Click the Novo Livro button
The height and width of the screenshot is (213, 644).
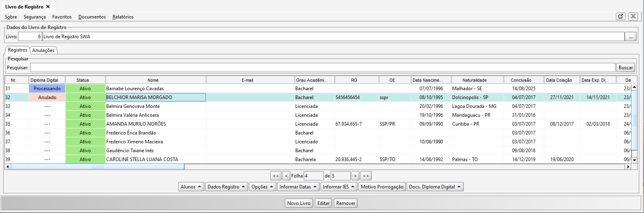[299, 203]
